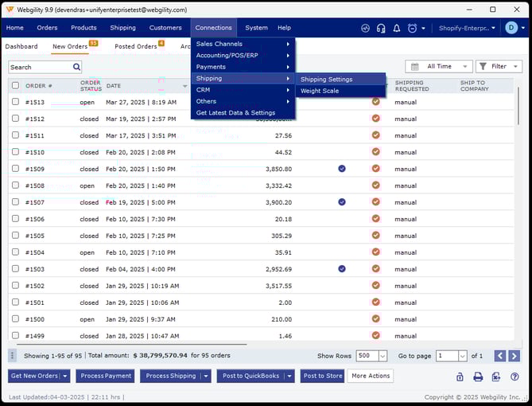Screen dimensions: 532x406
Task: Click the export file icon
Action: click(496, 377)
